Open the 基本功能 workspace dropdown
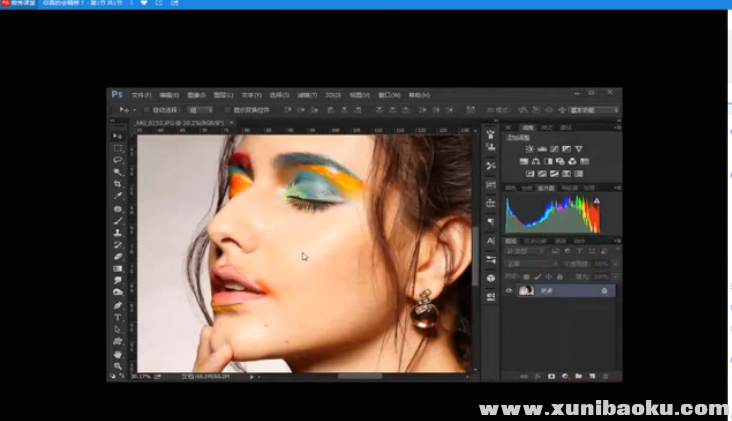The height and width of the screenshot is (421, 732). point(593,110)
